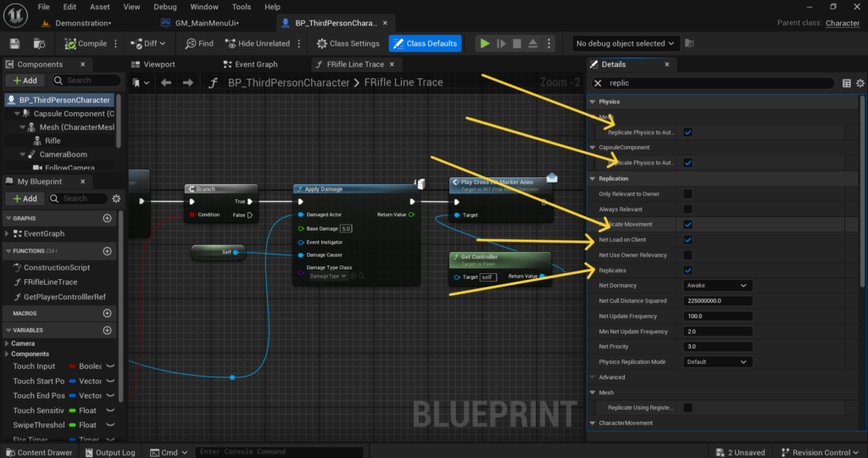Switch to the Demonstration tab
This screenshot has height=458, width=868.
(83, 23)
